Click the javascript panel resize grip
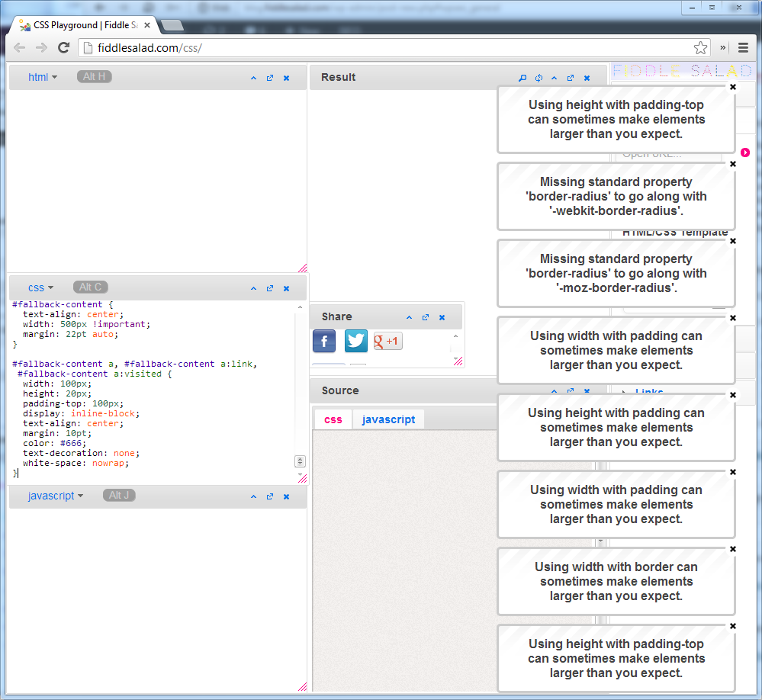The image size is (762, 700). (302, 686)
